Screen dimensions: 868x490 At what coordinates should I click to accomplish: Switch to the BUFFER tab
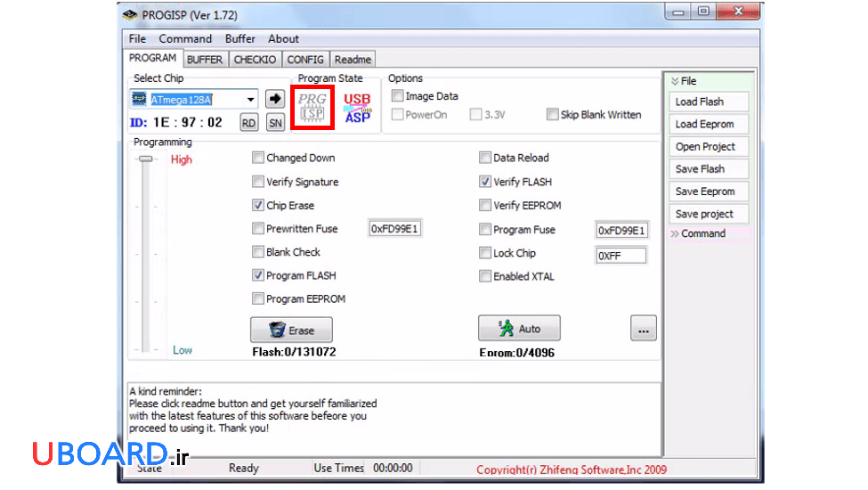click(x=204, y=59)
